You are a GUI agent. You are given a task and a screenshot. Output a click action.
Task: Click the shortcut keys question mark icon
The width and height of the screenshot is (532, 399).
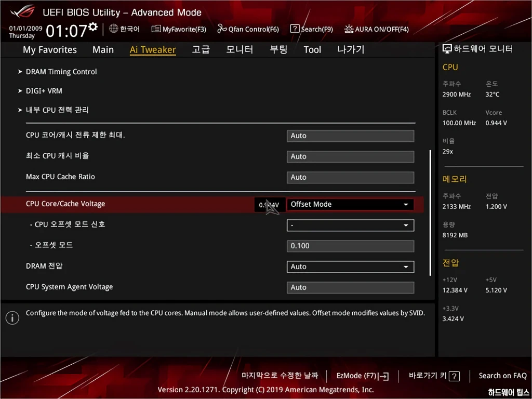point(454,376)
